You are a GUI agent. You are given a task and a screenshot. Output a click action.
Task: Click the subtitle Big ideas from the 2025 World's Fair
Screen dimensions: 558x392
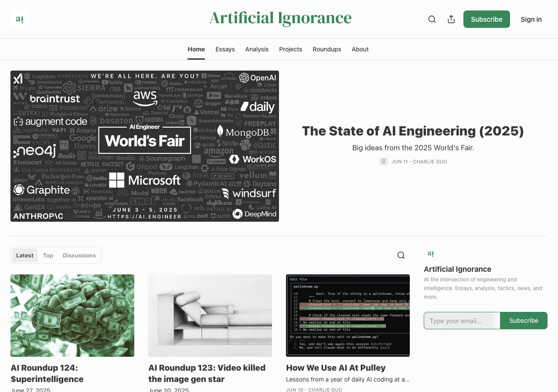click(x=413, y=148)
